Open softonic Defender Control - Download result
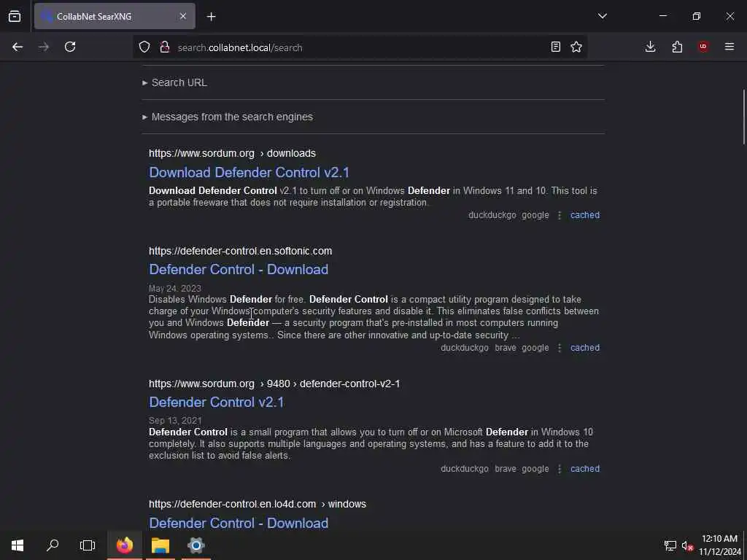This screenshot has height=560, width=747. point(239,270)
